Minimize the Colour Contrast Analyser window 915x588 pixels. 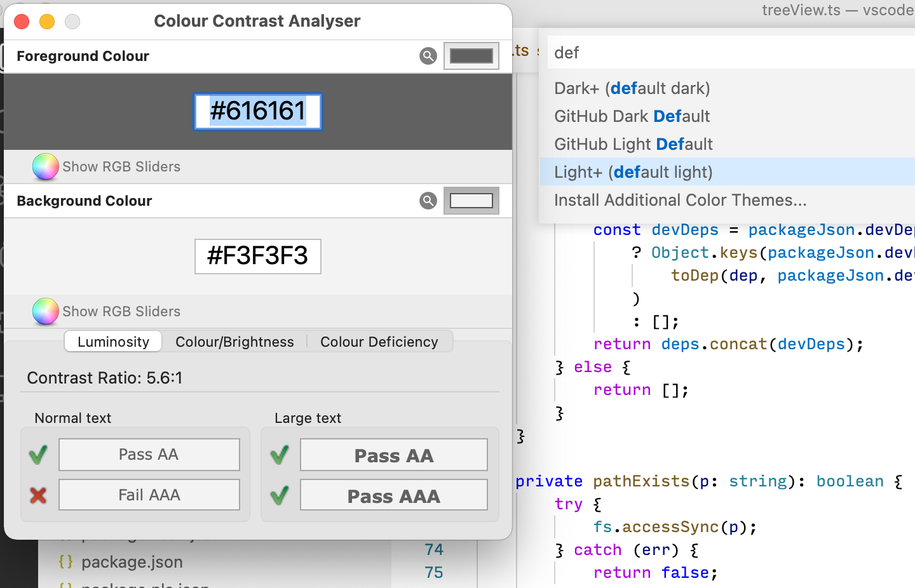[x=47, y=22]
